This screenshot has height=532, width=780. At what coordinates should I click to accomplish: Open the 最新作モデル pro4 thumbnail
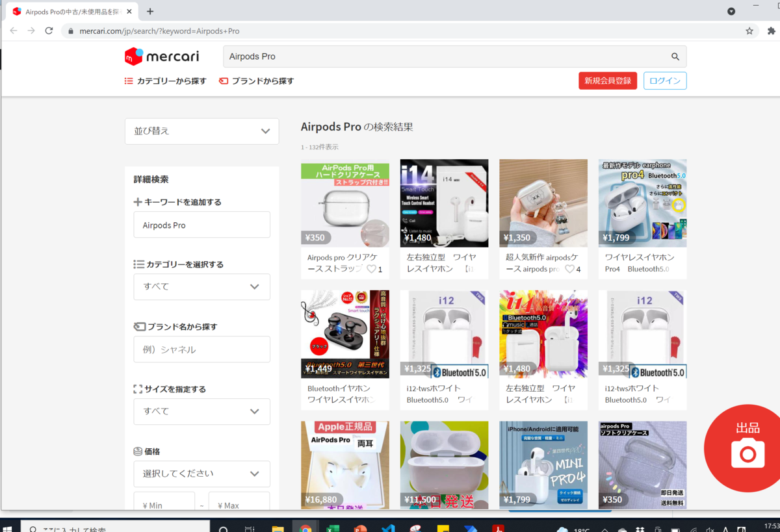(642, 203)
